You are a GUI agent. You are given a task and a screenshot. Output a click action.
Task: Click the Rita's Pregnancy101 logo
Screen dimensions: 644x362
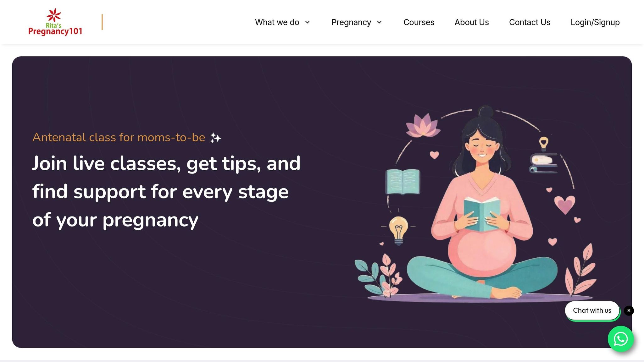pyautogui.click(x=55, y=22)
